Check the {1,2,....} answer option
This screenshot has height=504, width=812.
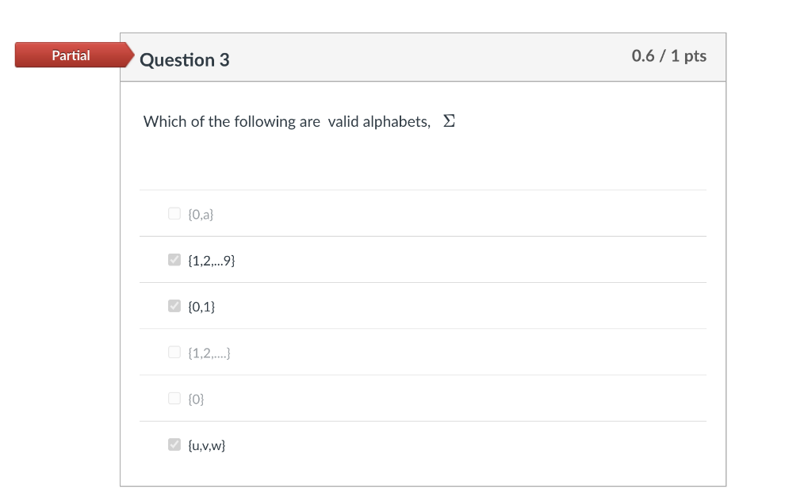point(174,352)
